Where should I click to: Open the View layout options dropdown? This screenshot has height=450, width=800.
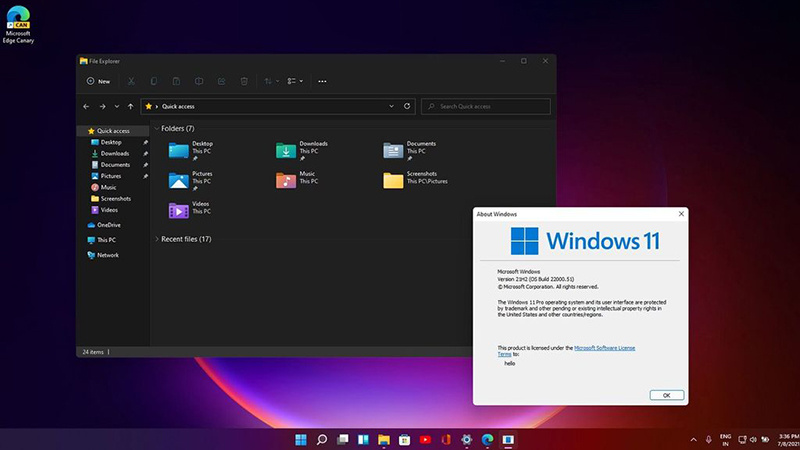coord(294,81)
